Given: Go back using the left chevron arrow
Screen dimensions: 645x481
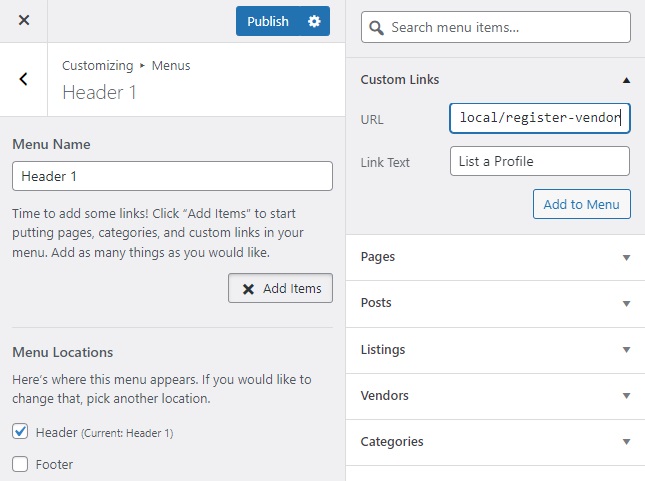Looking at the screenshot, I should (x=24, y=79).
